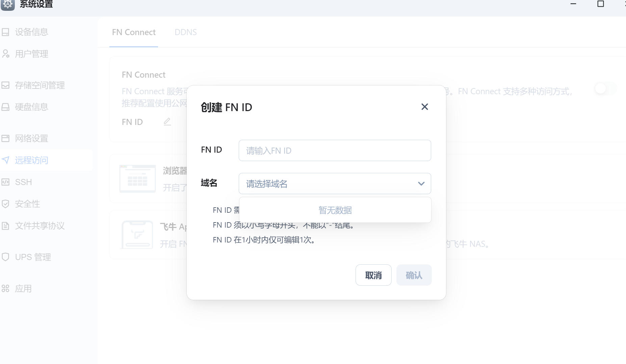Viewport: 626px width, 364px height.
Task: Click the FN ID 在1小时内仅可编辑1次 hint
Action: (264, 240)
